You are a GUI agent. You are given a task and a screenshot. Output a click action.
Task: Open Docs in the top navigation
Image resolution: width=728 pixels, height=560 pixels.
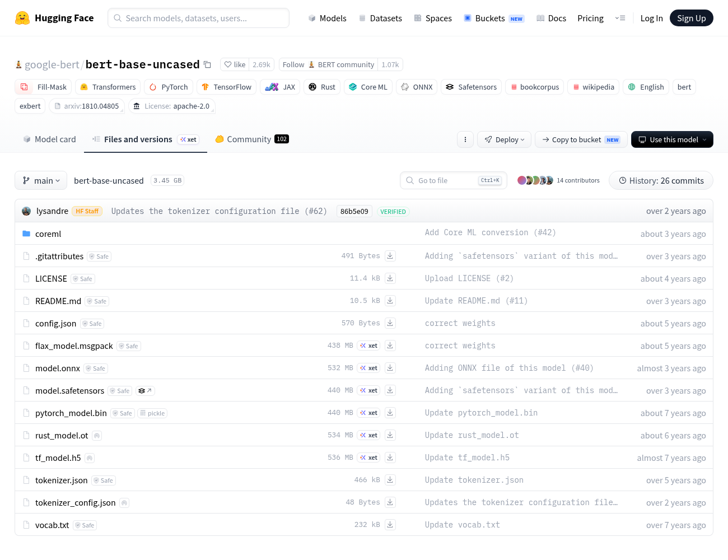click(x=551, y=18)
